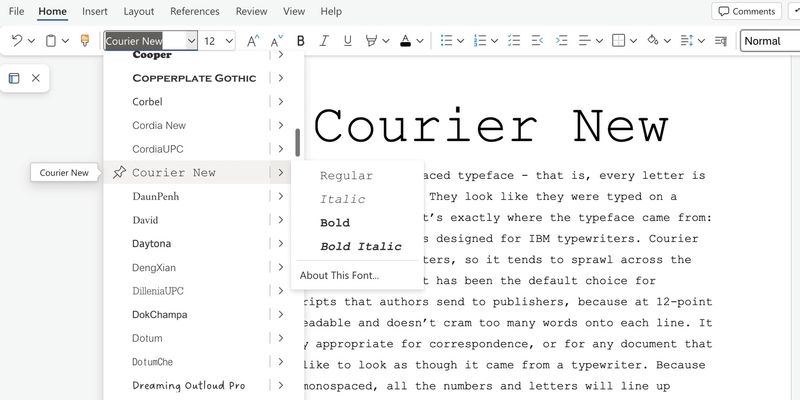800x400 pixels.
Task: Click the font list scrollbar thumb
Action: point(297,142)
